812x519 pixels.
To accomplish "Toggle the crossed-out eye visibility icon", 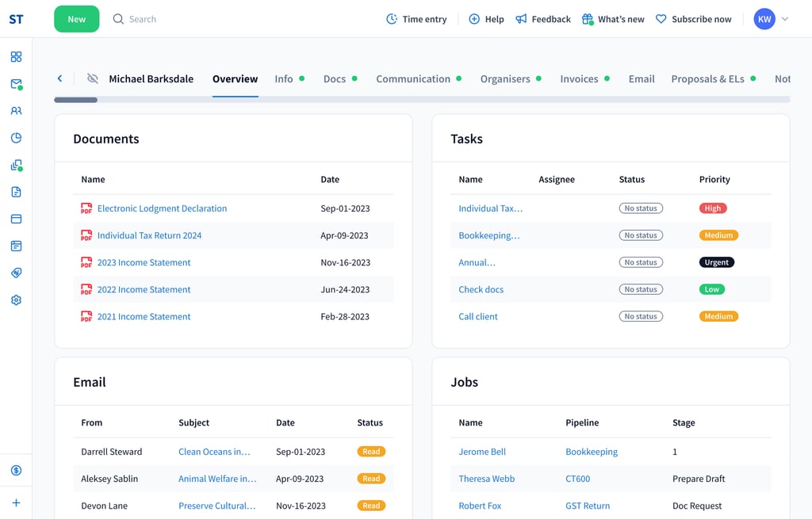I will (93, 78).
